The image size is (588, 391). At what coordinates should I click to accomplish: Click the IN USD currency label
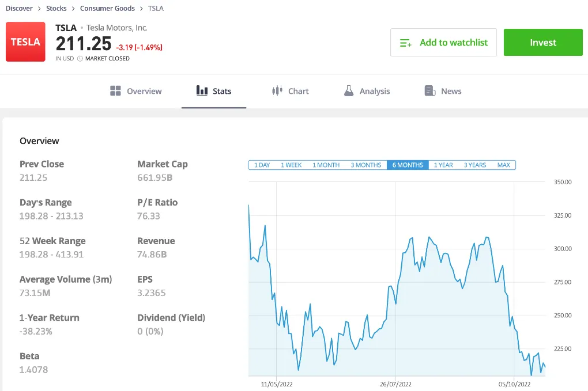click(x=65, y=58)
